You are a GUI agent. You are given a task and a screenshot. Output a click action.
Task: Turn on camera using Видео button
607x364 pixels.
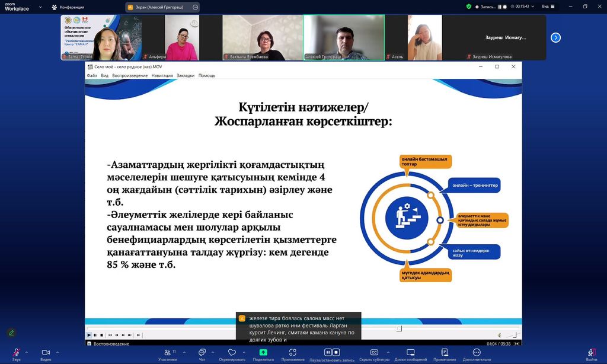pyautogui.click(x=46, y=353)
